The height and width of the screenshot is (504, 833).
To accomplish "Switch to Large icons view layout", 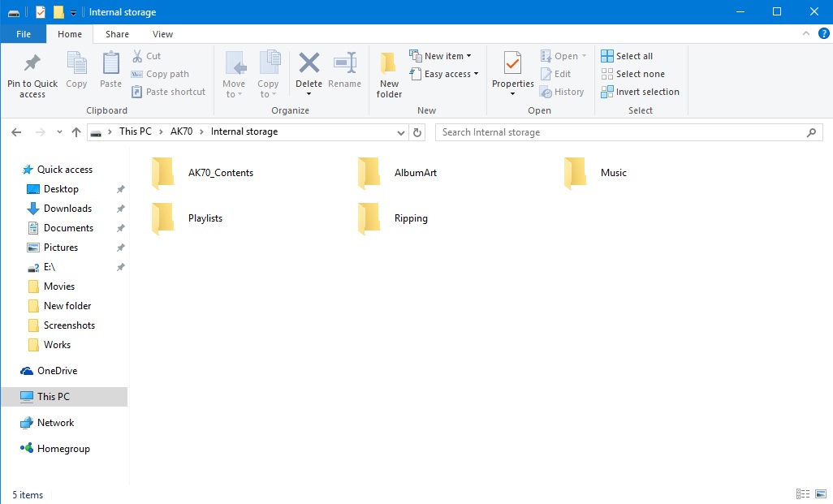I will tap(821, 494).
